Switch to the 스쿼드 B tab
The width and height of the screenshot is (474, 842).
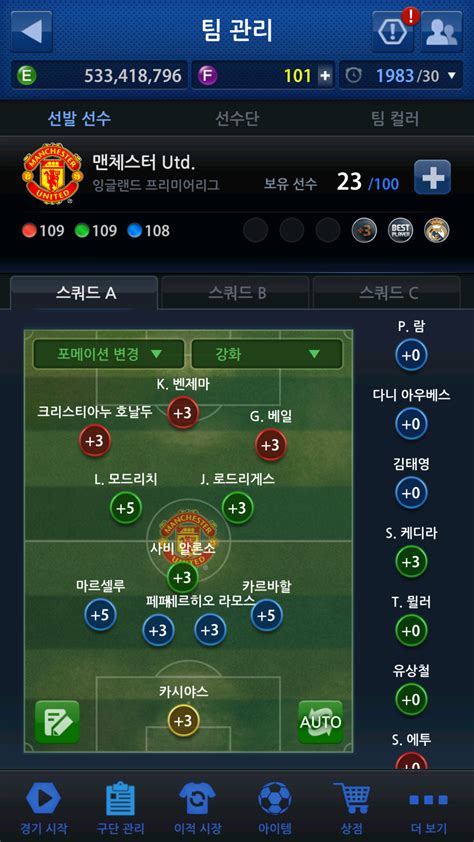click(237, 293)
